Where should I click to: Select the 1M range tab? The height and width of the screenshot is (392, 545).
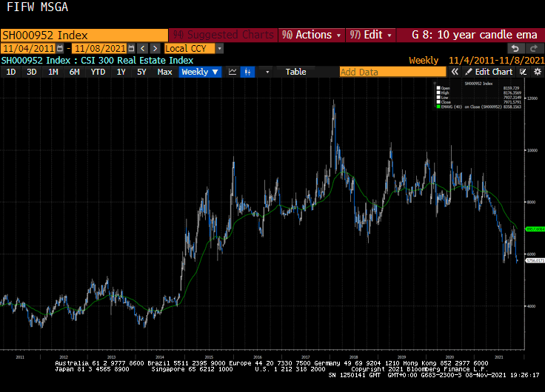point(53,72)
